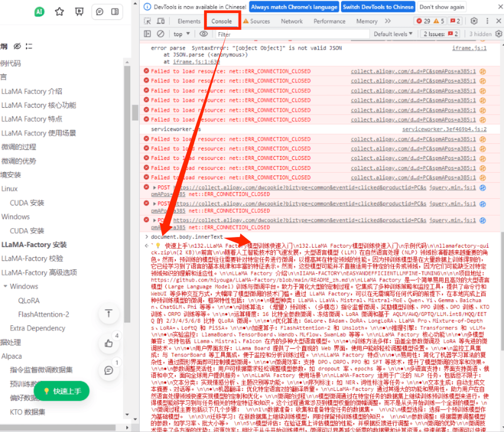Switch to the Console tab

(x=222, y=21)
